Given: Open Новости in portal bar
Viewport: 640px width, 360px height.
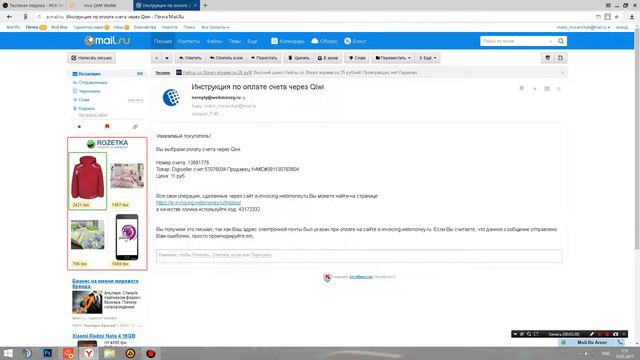Looking at the screenshot, I should point(170,27).
